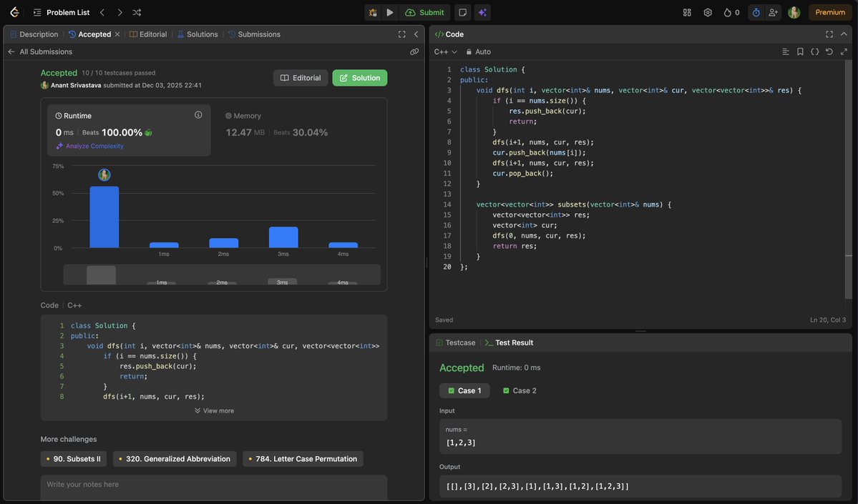
Task: Copy submission link icon
Action: point(414,51)
